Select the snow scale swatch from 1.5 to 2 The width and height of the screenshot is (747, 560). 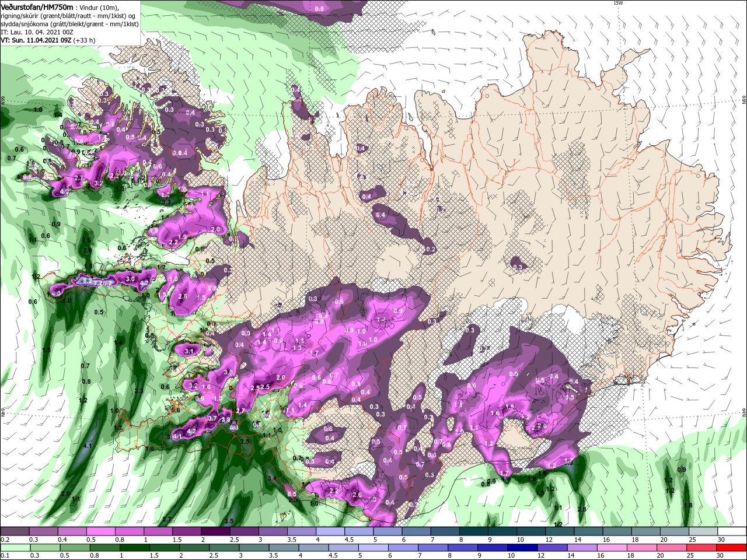point(187,531)
